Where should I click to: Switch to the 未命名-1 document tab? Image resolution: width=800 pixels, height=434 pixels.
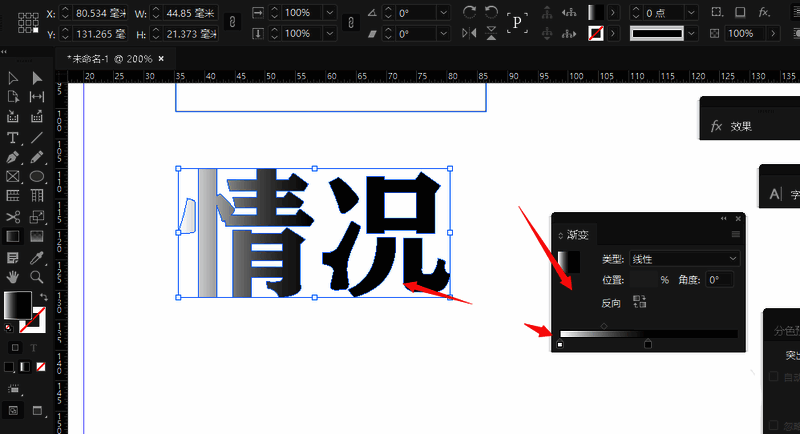(110, 59)
